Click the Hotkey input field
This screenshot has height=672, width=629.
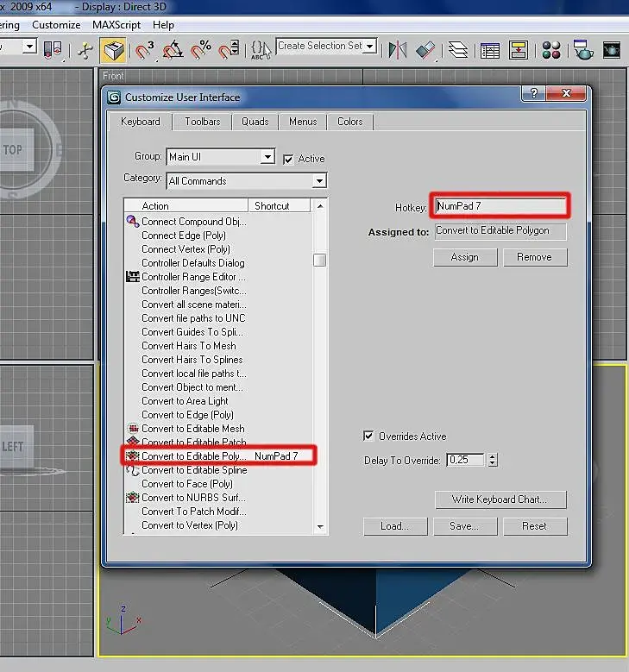(x=500, y=206)
